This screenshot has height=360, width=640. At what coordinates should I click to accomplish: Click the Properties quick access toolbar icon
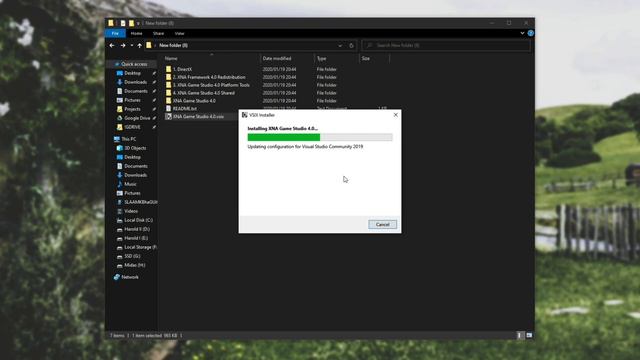[x=123, y=23]
